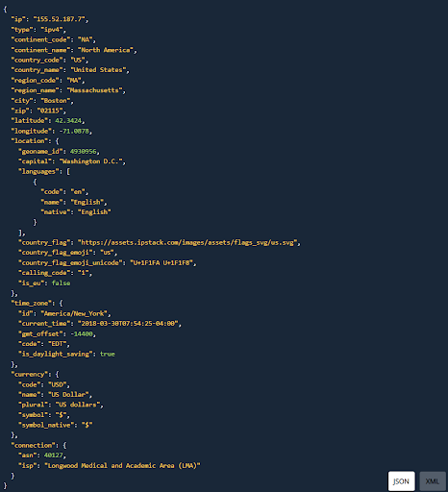This screenshot has width=448, height=492.
Task: Click the ISP name Longwood Medical text
Action: (x=122, y=465)
